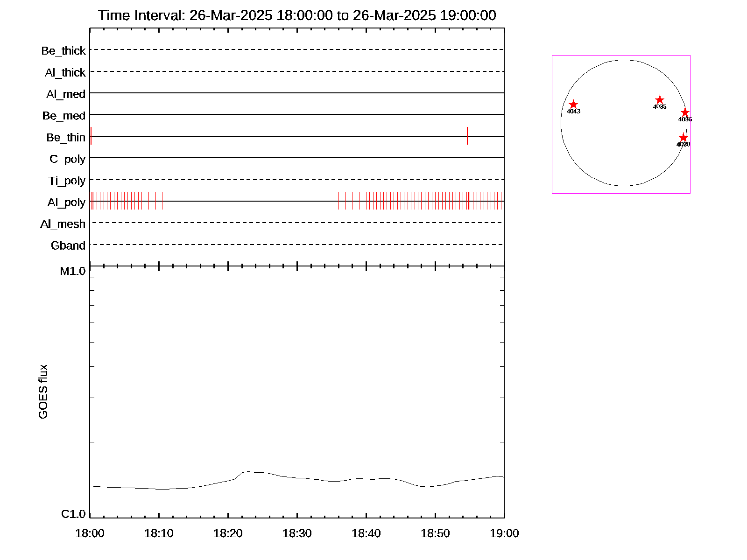Click the Al_mesh filter label
The image size is (747, 560).
click(63, 224)
